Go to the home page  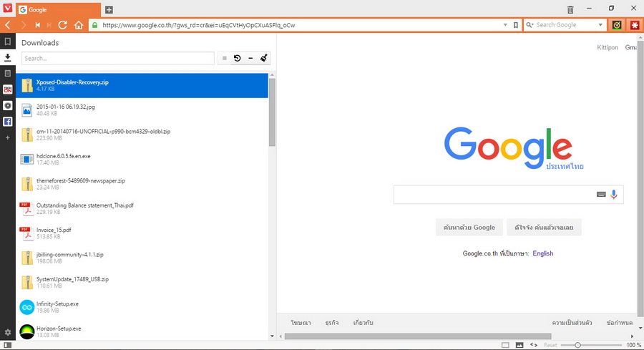[x=79, y=25]
